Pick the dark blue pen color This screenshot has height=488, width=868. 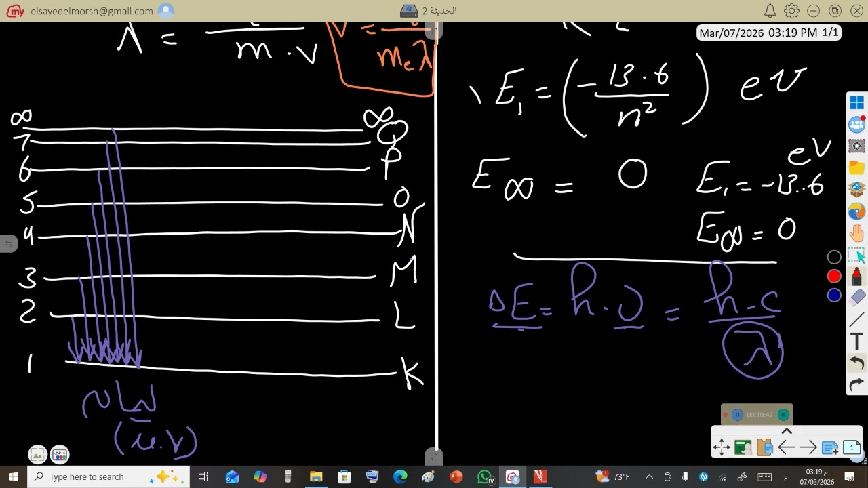click(834, 296)
